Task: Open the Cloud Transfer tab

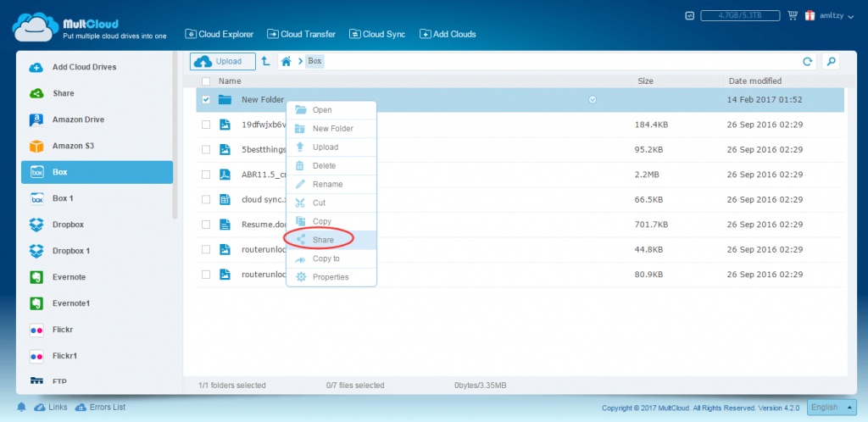Action: (301, 34)
